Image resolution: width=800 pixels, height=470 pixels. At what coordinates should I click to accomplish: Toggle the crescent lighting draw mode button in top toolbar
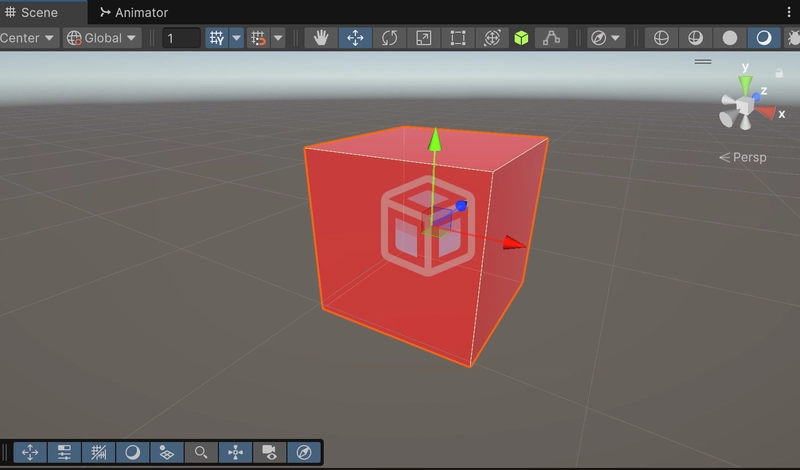point(764,38)
